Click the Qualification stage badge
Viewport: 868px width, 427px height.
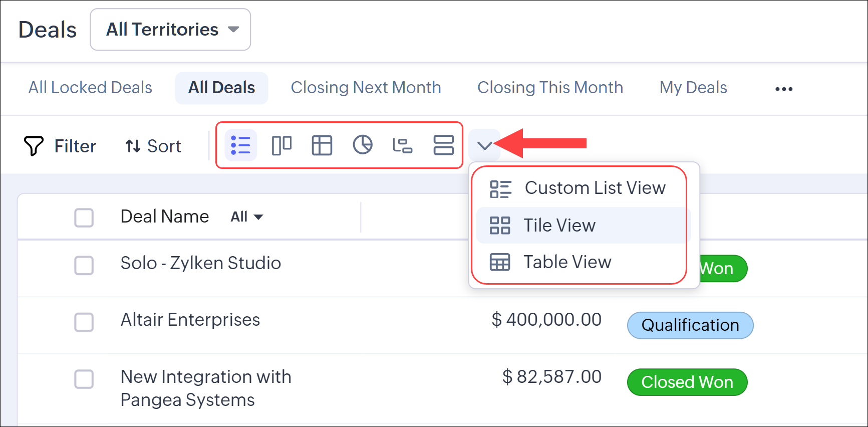690,325
